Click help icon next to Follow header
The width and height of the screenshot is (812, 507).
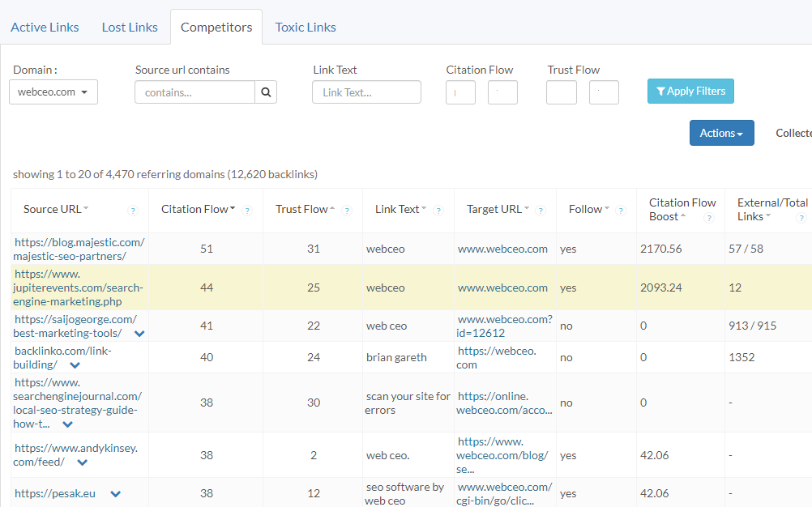click(x=621, y=211)
